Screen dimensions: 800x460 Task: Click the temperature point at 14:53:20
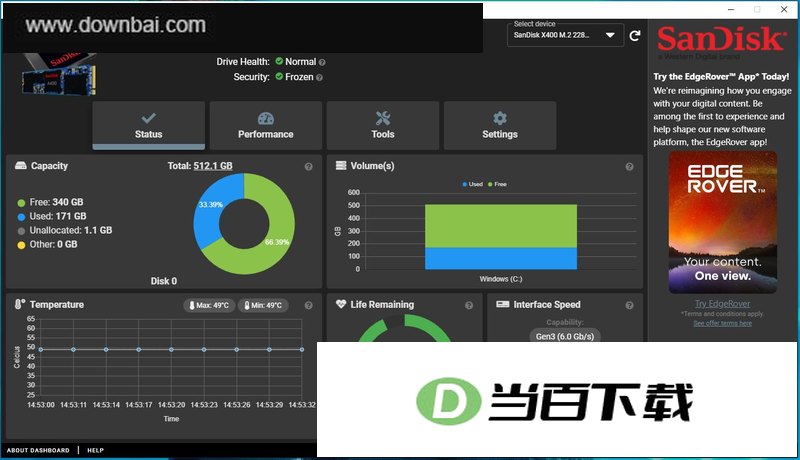click(x=171, y=349)
